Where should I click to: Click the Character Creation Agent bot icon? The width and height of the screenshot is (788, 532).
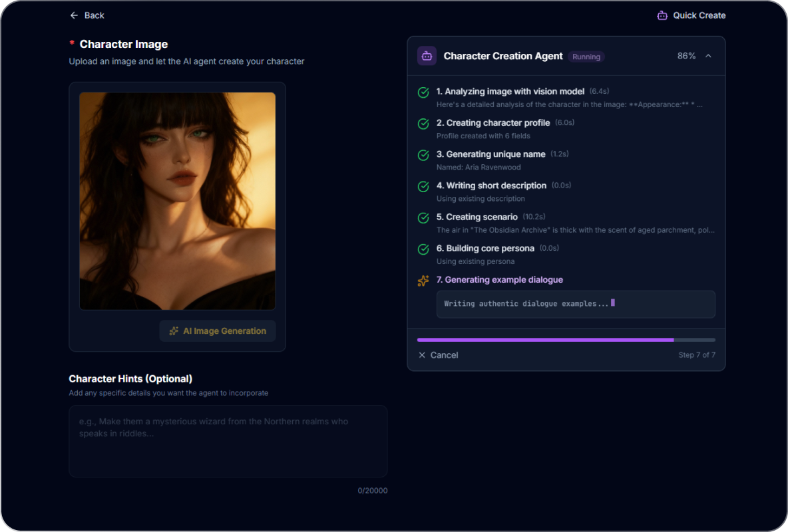[427, 56]
